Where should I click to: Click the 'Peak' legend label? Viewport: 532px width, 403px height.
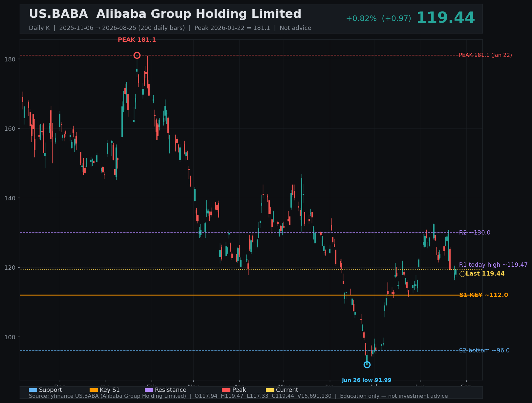(x=239, y=390)
